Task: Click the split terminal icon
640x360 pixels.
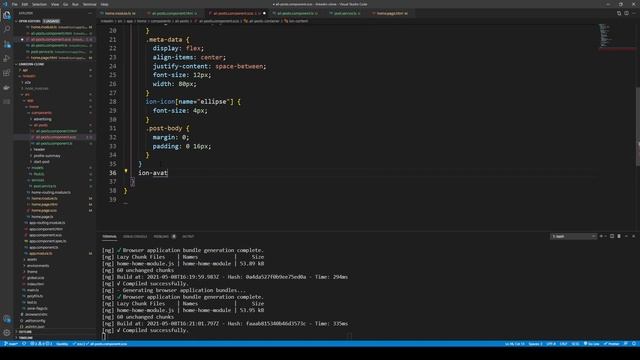Action: [x=612, y=236]
